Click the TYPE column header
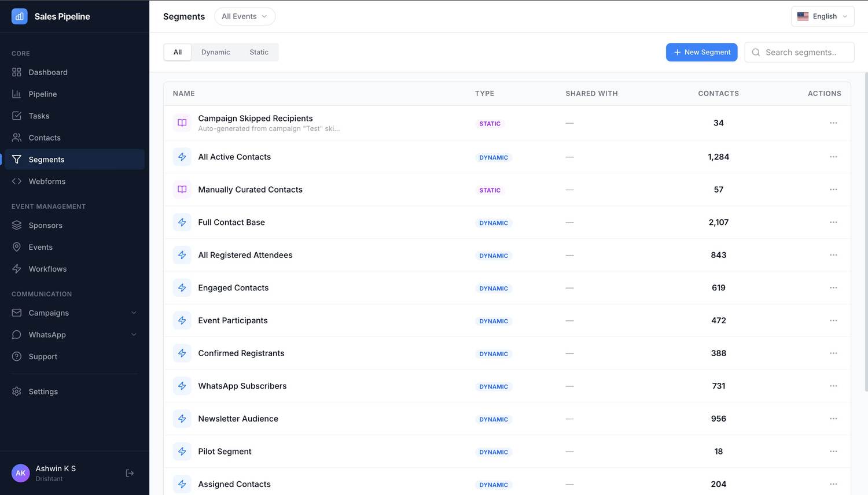Viewport: 868px width, 495px height. pyautogui.click(x=484, y=93)
